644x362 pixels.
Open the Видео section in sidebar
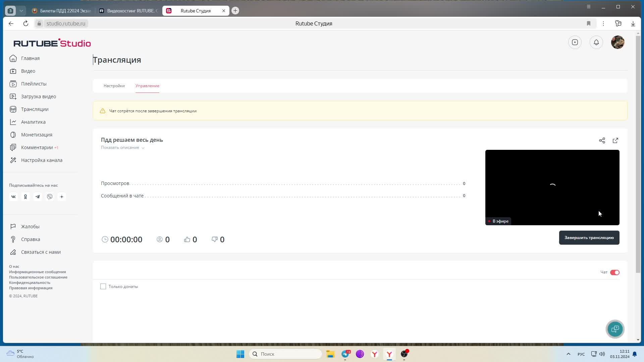point(22,71)
